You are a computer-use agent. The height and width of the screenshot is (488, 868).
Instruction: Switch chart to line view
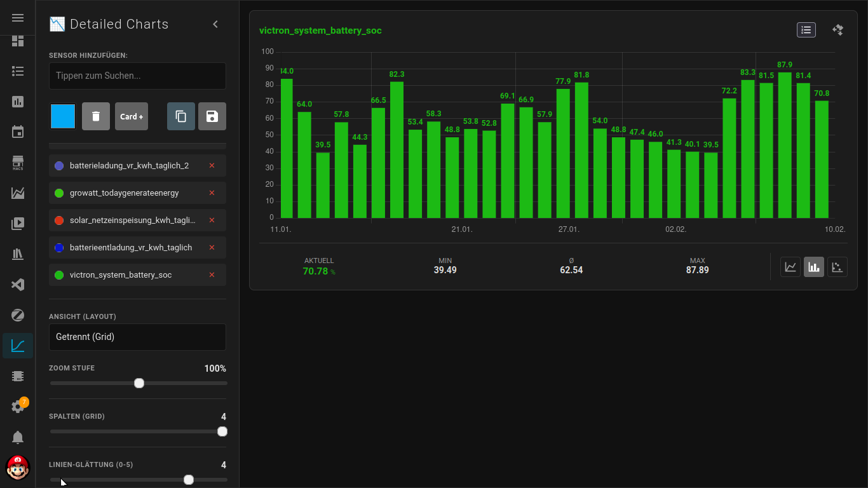point(790,267)
